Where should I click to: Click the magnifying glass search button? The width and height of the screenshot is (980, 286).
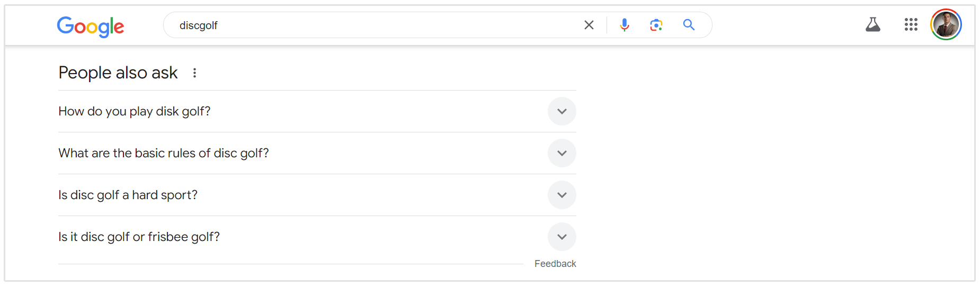click(689, 25)
